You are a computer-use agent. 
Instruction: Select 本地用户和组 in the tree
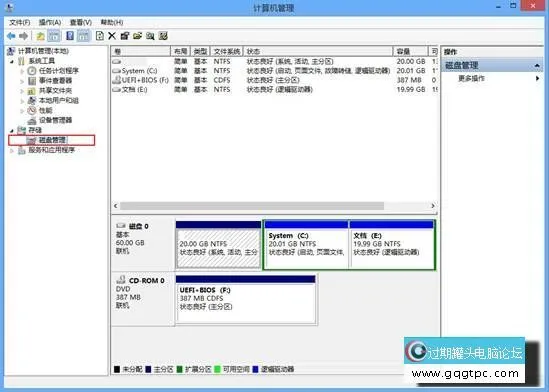point(58,100)
